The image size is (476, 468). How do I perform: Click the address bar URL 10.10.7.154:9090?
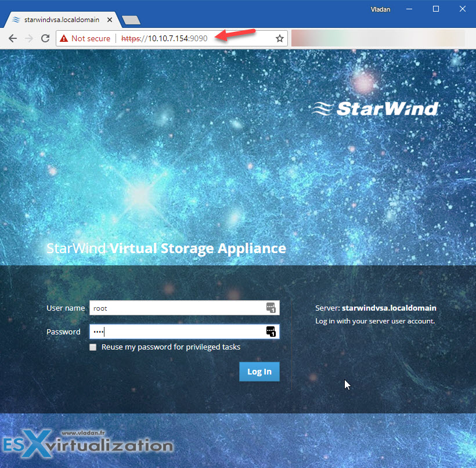point(164,38)
